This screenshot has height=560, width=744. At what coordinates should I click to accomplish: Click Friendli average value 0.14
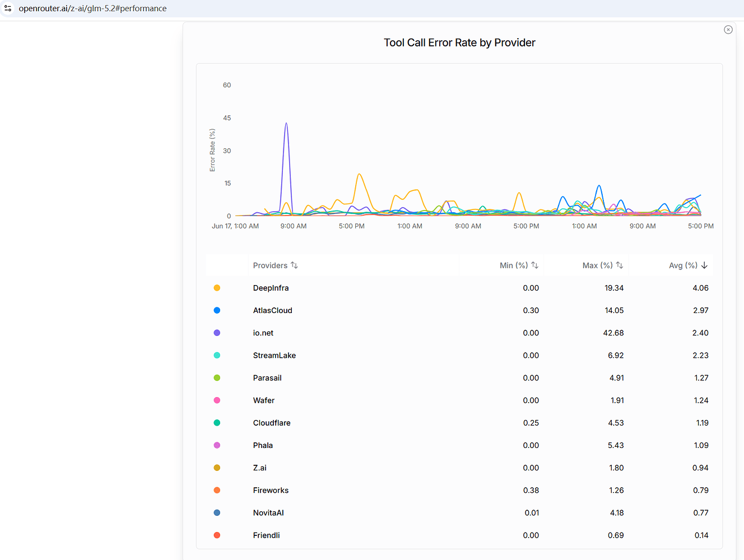coord(701,535)
